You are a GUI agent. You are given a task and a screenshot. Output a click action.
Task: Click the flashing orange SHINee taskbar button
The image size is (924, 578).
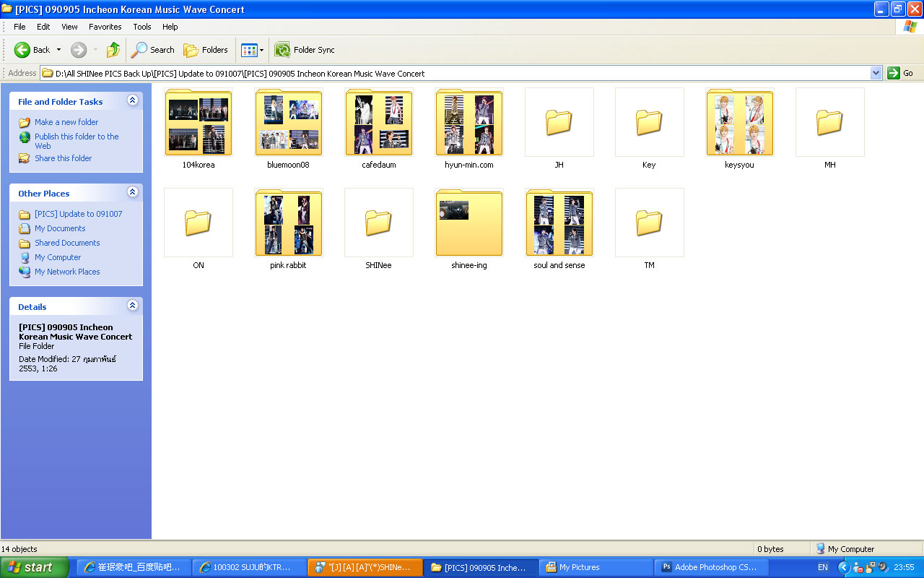click(x=365, y=567)
